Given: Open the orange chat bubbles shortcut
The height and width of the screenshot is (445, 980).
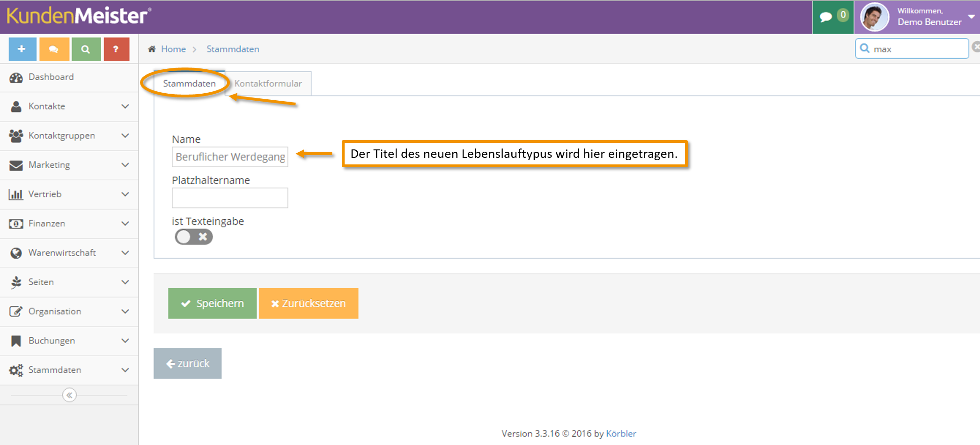Looking at the screenshot, I should [54, 49].
